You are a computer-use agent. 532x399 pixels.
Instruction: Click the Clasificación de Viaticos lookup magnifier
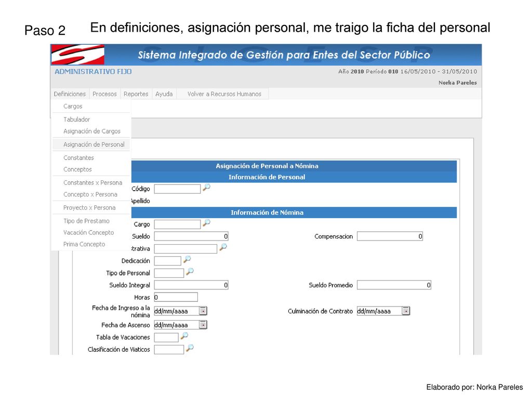(190, 348)
